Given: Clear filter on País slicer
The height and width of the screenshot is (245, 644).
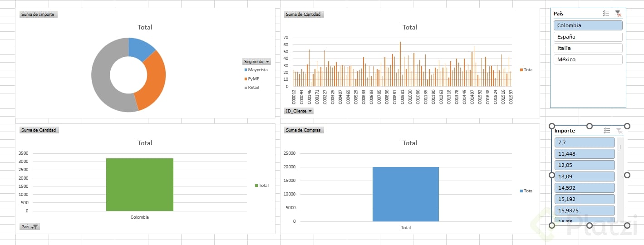Looking at the screenshot, I should coord(618,14).
